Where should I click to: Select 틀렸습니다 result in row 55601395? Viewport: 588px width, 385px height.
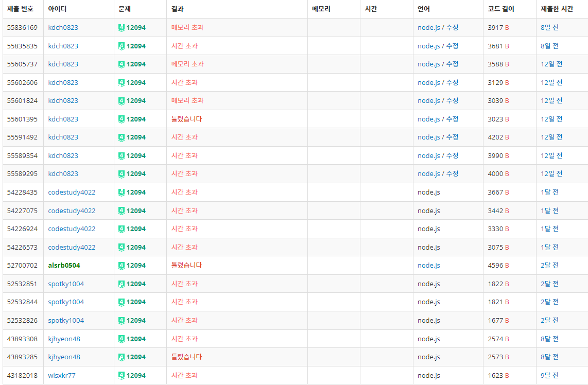click(186, 119)
